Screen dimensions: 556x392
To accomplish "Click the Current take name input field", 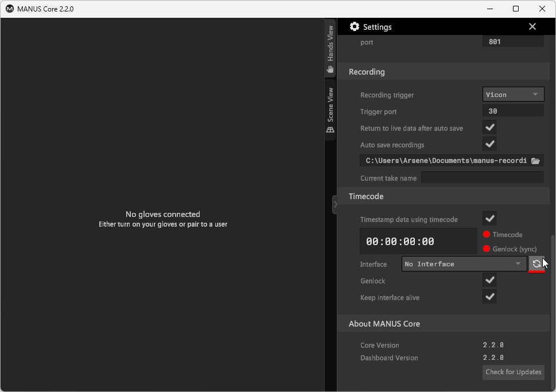I will coord(482,178).
